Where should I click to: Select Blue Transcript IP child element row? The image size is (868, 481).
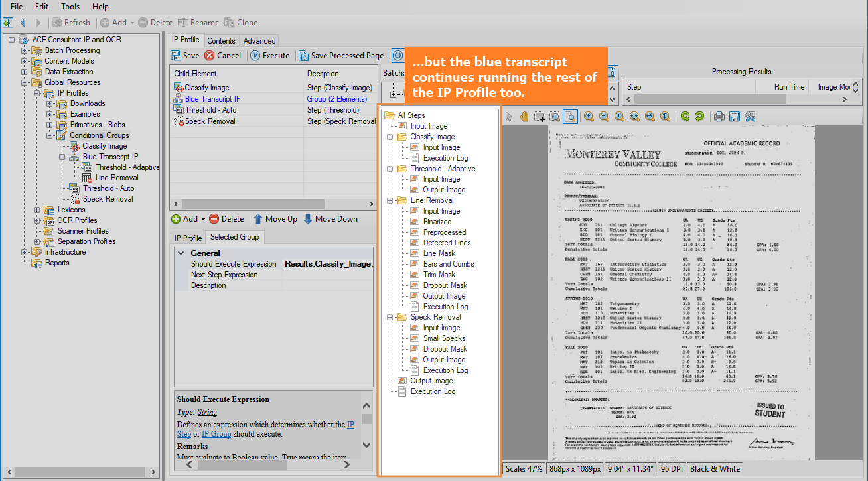[x=272, y=99]
